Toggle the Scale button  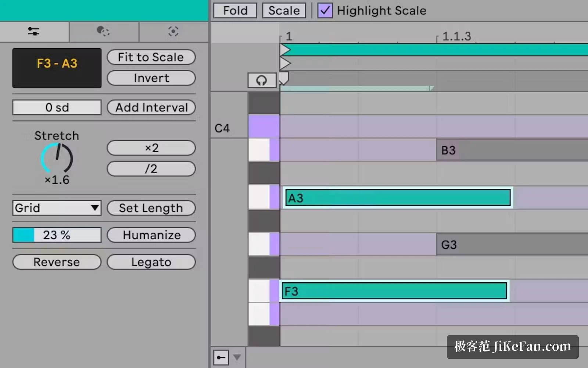coord(284,10)
